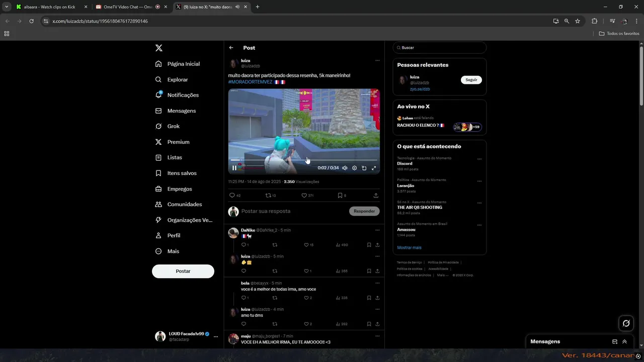The image size is (644, 362).
Task: Repost bela's reply
Action: click(x=275, y=298)
